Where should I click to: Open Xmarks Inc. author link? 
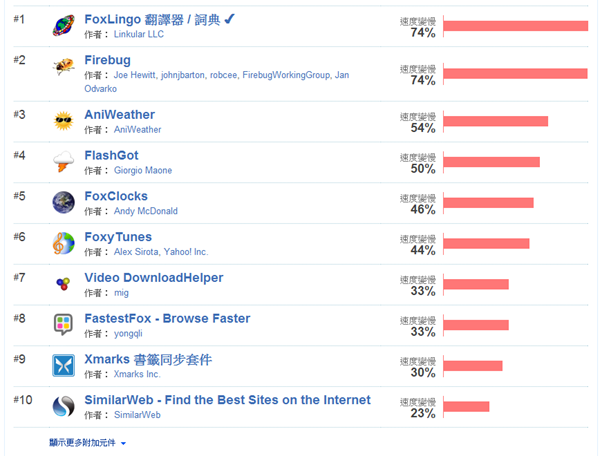click(x=137, y=374)
